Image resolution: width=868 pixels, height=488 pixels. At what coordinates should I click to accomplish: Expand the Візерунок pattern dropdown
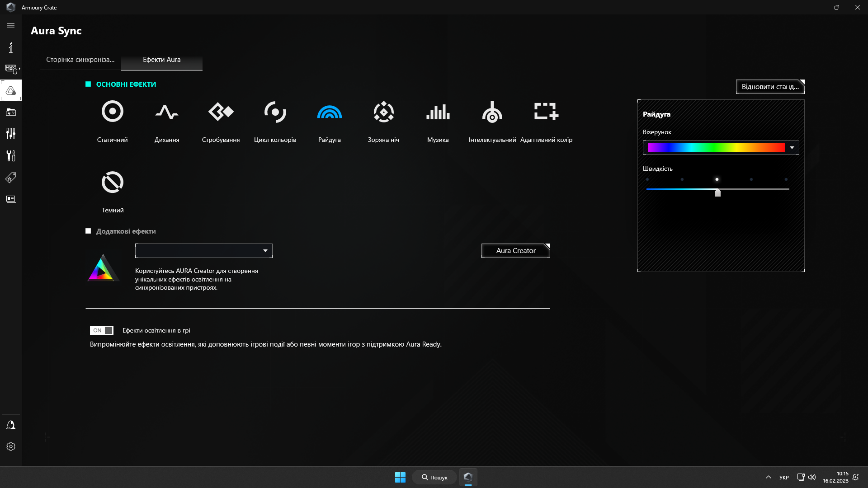coord(792,148)
